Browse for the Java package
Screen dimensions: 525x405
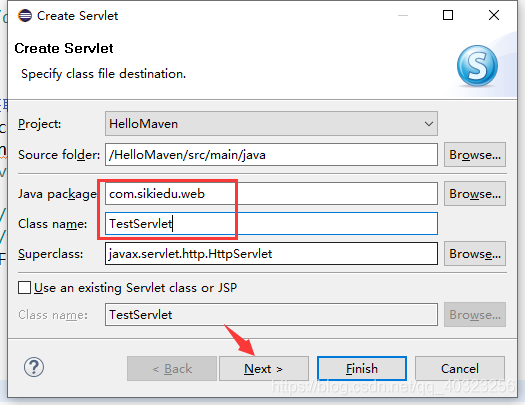click(x=475, y=193)
